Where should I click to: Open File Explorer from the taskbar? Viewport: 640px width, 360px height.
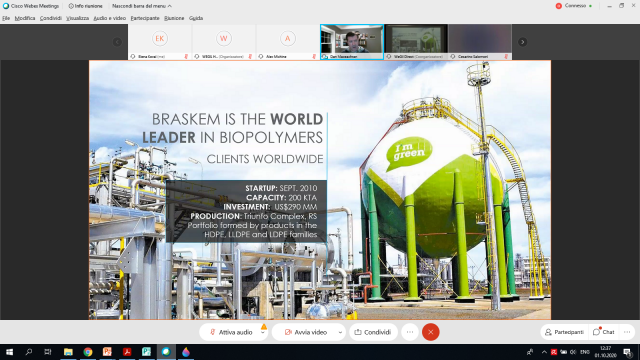68,352
